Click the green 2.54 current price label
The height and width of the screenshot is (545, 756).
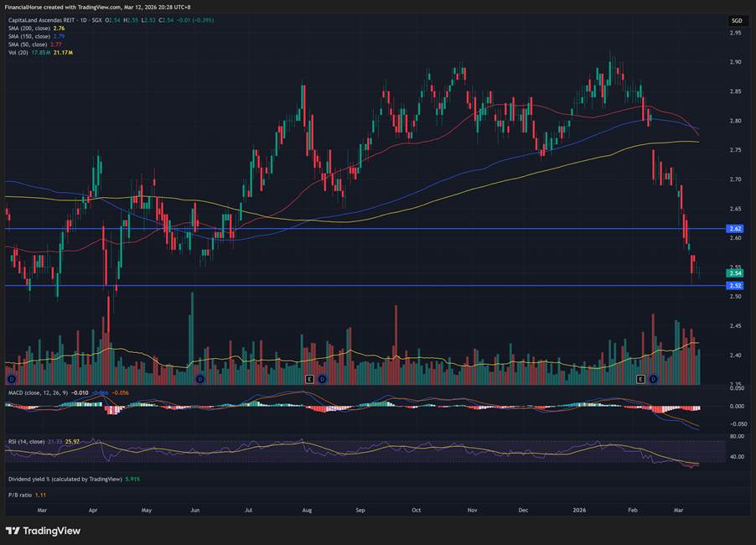point(736,273)
